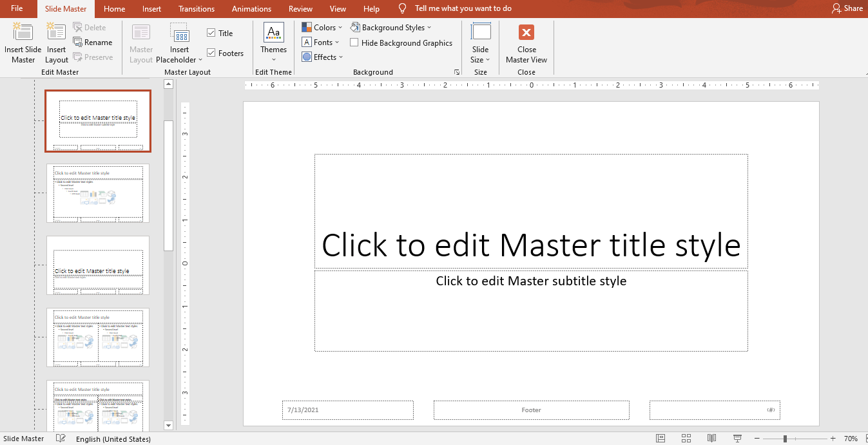868x445 pixels.
Task: Uncheck the Footers checkbox
Action: (211, 53)
